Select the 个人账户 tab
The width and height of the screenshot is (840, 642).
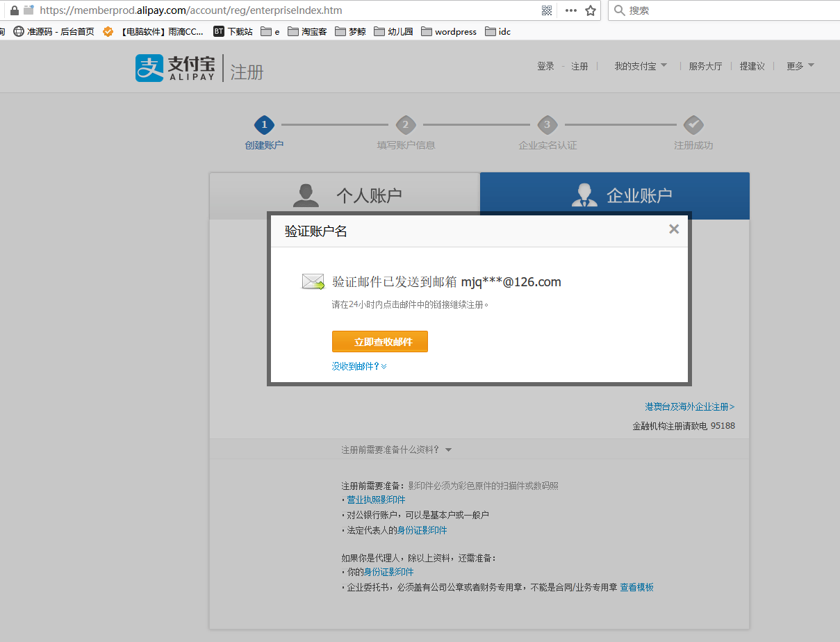click(345, 195)
